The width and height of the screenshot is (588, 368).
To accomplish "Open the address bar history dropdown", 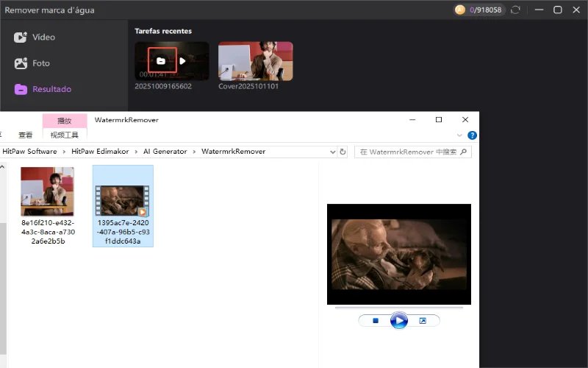I will [x=331, y=152].
